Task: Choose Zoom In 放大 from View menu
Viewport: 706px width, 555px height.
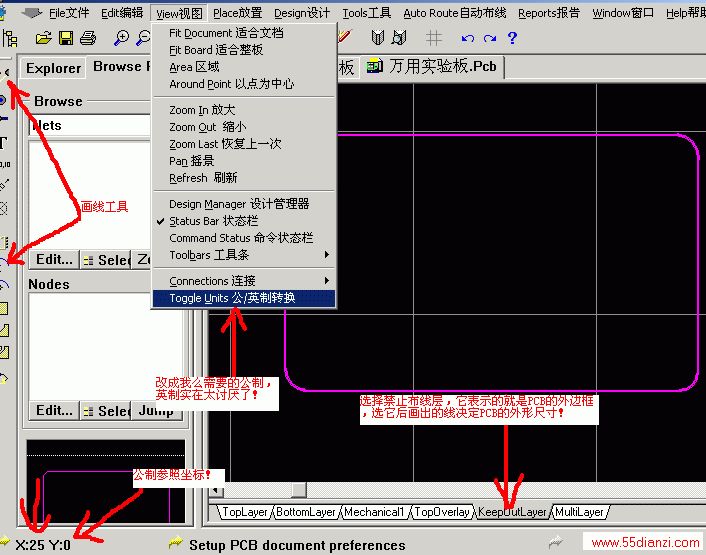Action: [244, 110]
